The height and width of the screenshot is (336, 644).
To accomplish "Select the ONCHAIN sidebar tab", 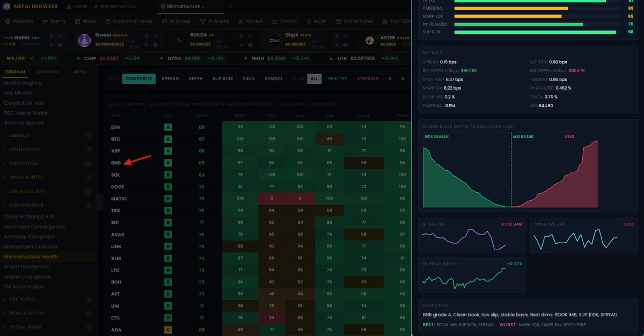I will click(x=47, y=71).
